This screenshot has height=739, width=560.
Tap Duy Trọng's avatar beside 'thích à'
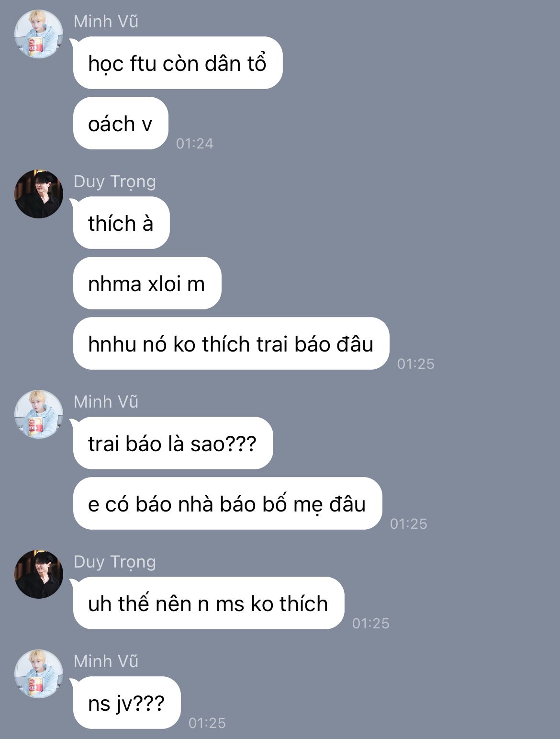[39, 193]
